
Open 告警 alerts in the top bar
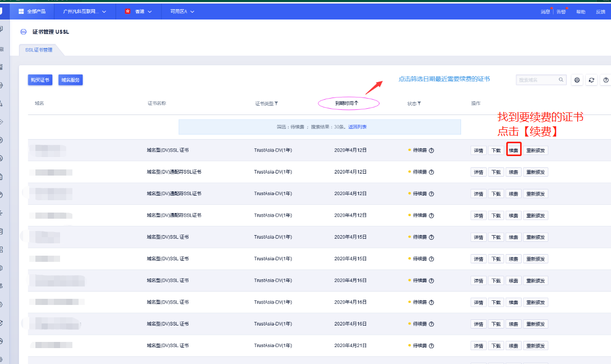click(x=561, y=12)
